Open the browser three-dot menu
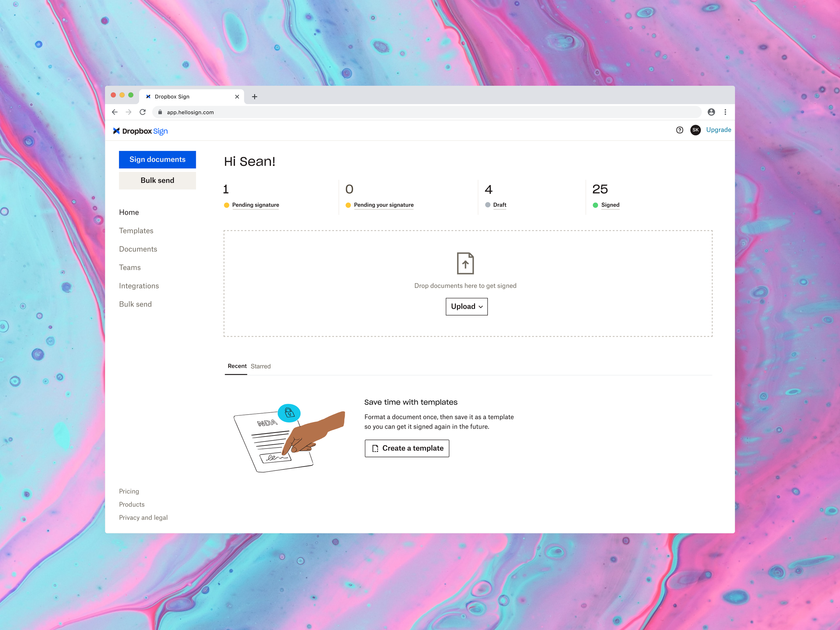The image size is (840, 630). tap(725, 112)
